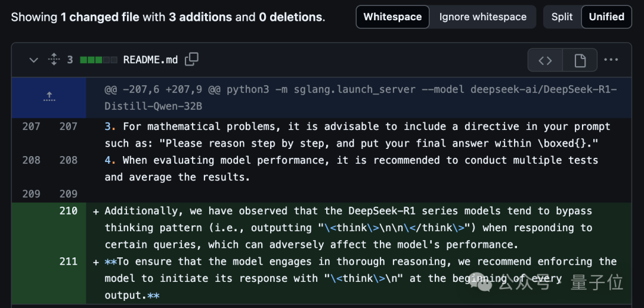Copy README.md file path icon
This screenshot has height=308, width=644.
191,60
